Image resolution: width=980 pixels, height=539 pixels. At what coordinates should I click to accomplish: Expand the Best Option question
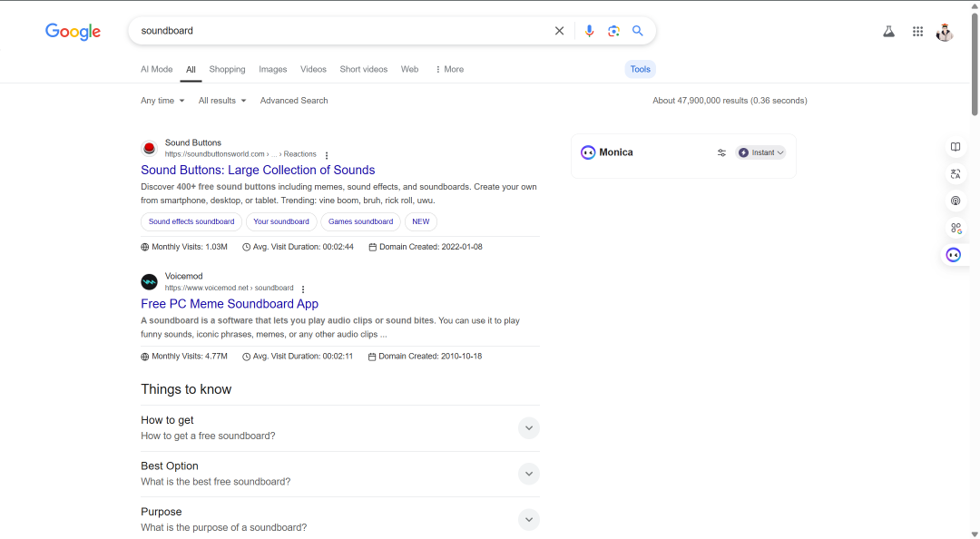529,474
